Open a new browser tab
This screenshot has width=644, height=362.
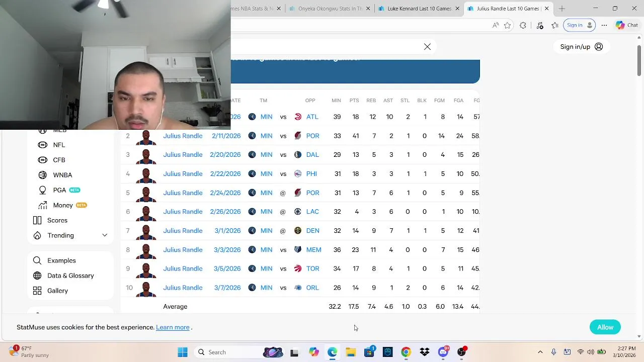click(562, 9)
